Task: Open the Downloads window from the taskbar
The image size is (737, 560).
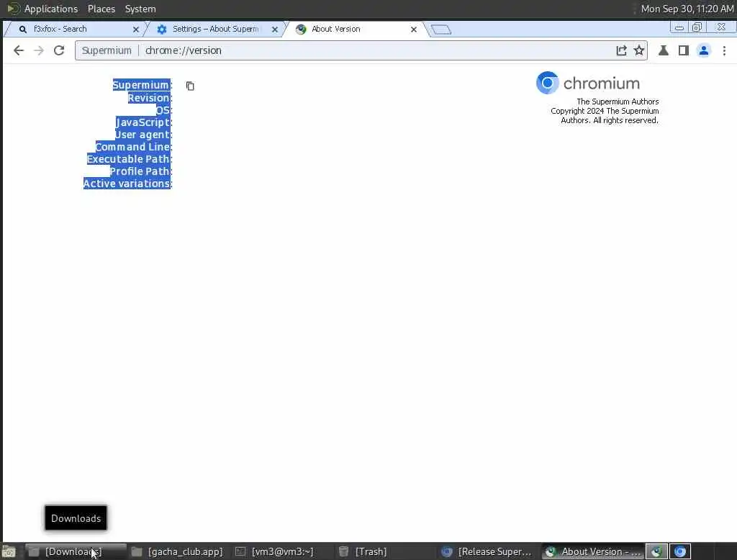Action: point(75,551)
